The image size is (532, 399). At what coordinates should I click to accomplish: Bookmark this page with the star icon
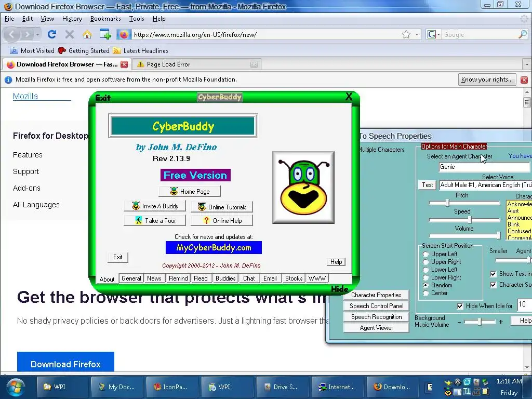[x=406, y=34]
